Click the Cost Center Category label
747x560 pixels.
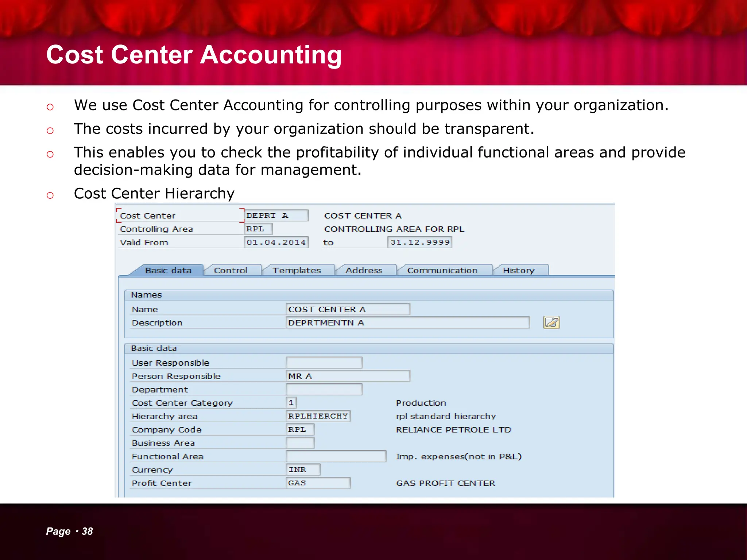click(182, 403)
